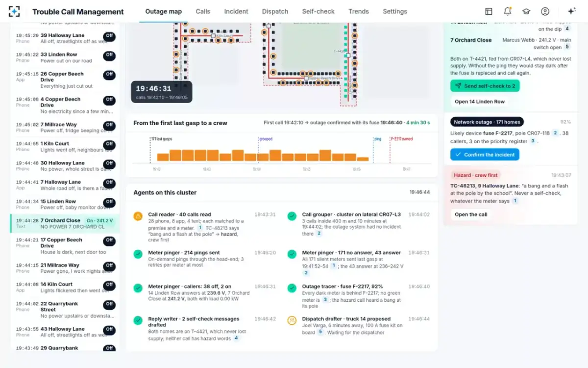Viewport: 588px width, 368px height.
Task: Click Open 14 Linden Row button
Action: click(480, 102)
